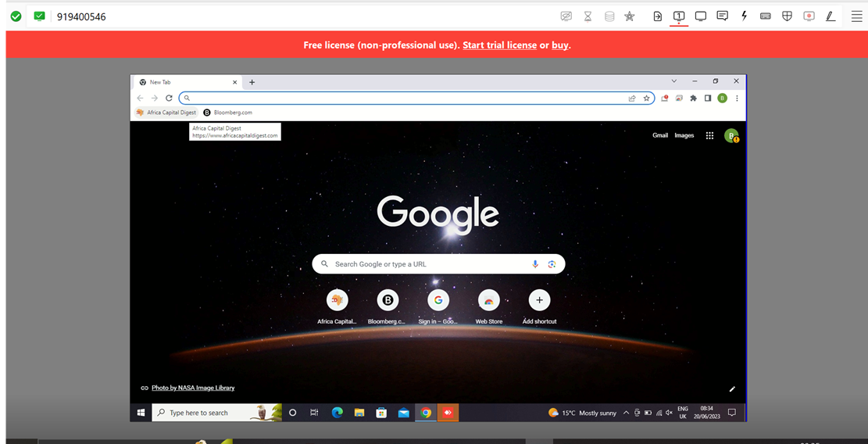Open Chrome profile avatar B in toolbar
Viewport: 868px width, 444px height.
pyautogui.click(x=722, y=98)
